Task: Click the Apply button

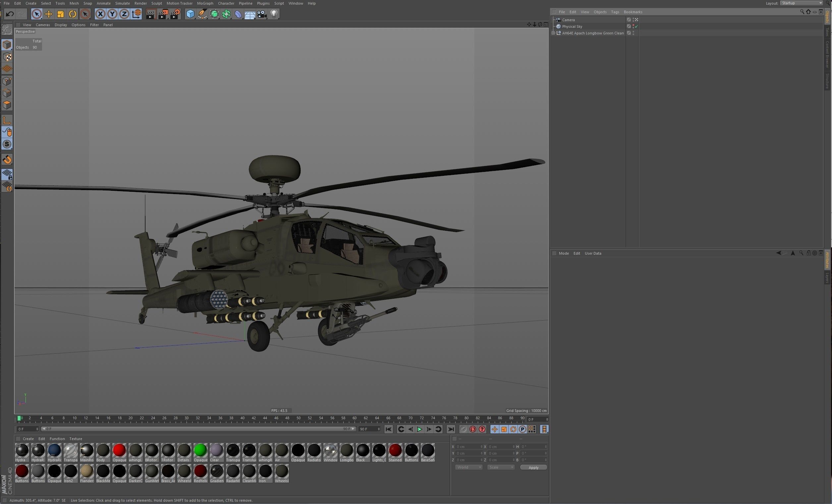Action: (533, 467)
